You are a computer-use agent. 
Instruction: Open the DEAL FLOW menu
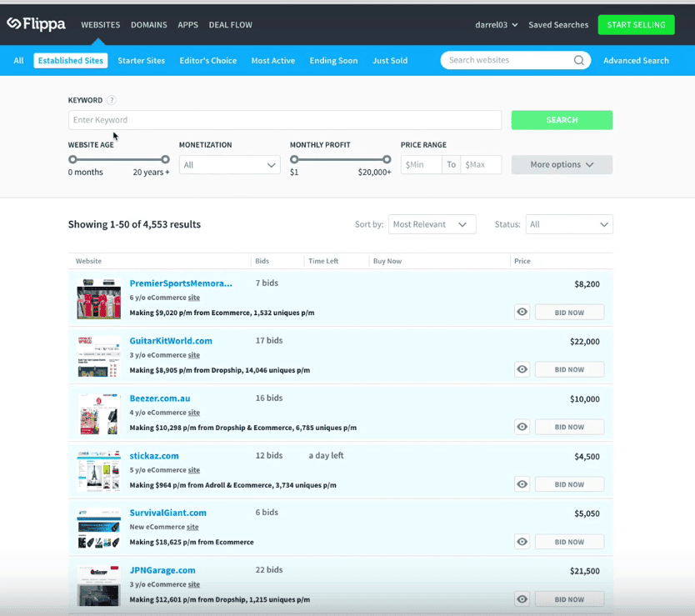(x=231, y=25)
